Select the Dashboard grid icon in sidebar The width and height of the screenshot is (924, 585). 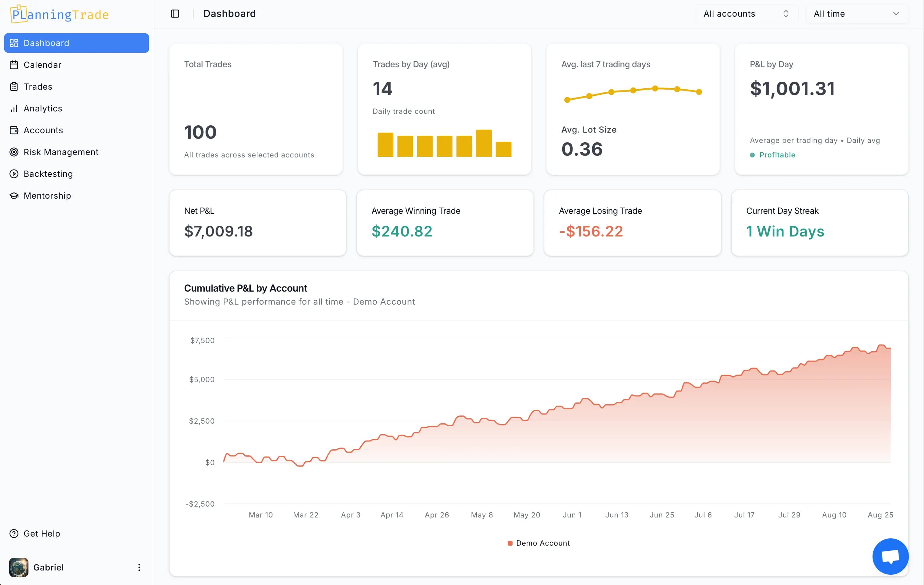tap(14, 43)
